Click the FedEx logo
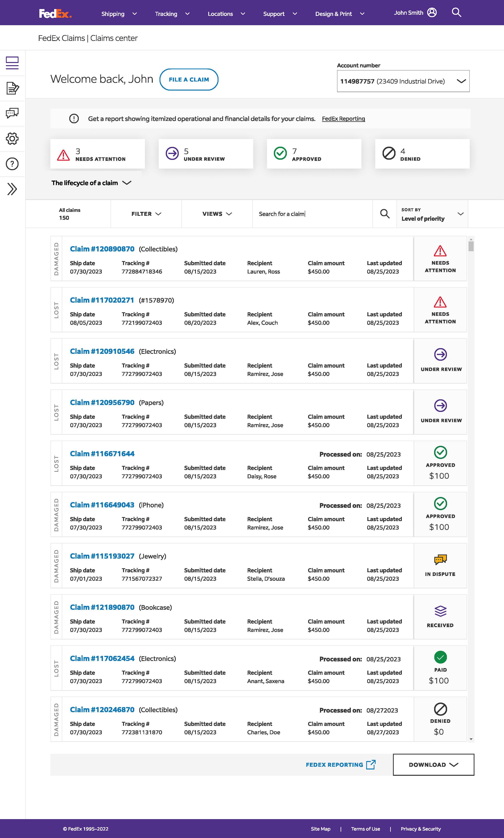The image size is (504, 838). click(55, 14)
